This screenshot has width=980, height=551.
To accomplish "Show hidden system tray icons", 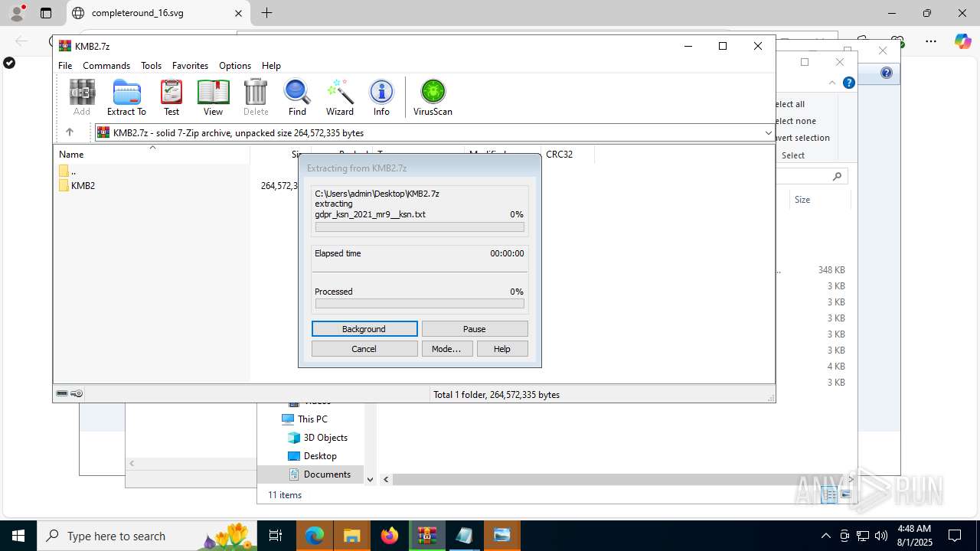I will tap(825, 536).
